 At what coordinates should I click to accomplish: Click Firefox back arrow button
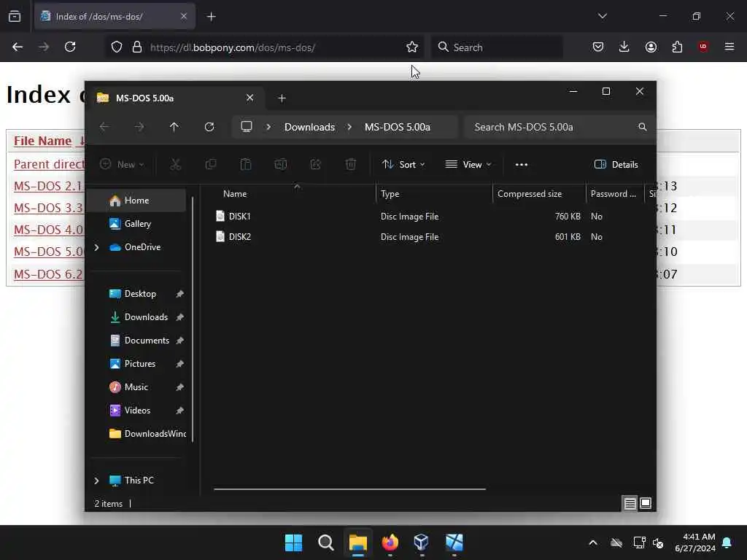tap(18, 47)
